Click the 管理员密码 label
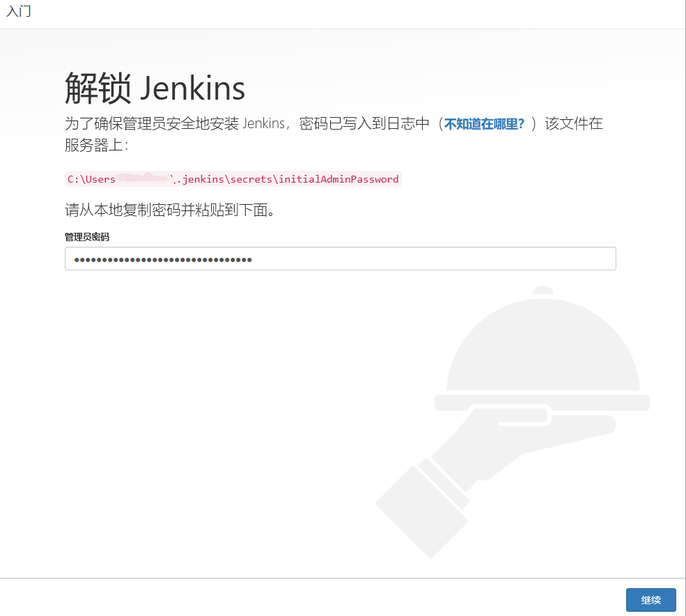686x616 pixels. [87, 237]
